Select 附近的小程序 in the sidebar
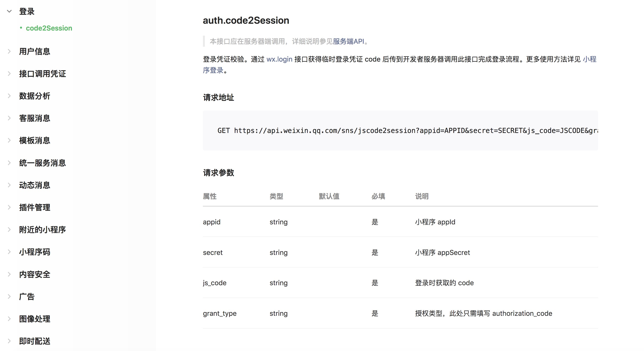Screen dimensions: 644x351 42,230
